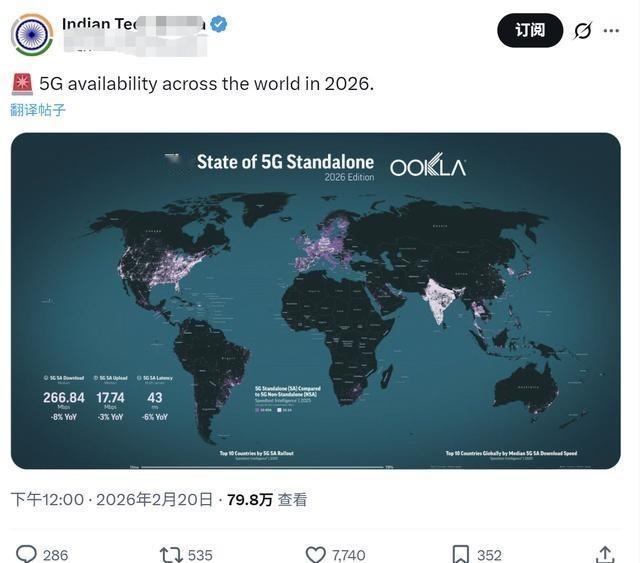
Task: Click the 535 repost count
Action: coord(200,555)
